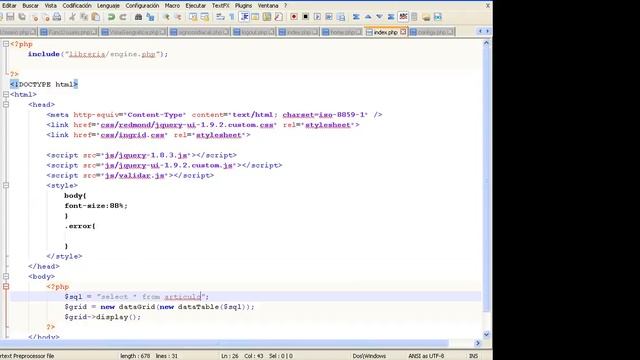Click the Save All toolbar icon
640x360 pixels.
click(22, 17)
